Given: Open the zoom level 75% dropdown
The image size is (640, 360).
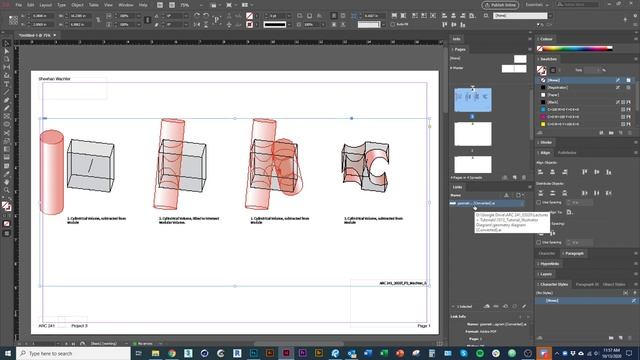Looking at the screenshot, I should (x=200, y=5).
